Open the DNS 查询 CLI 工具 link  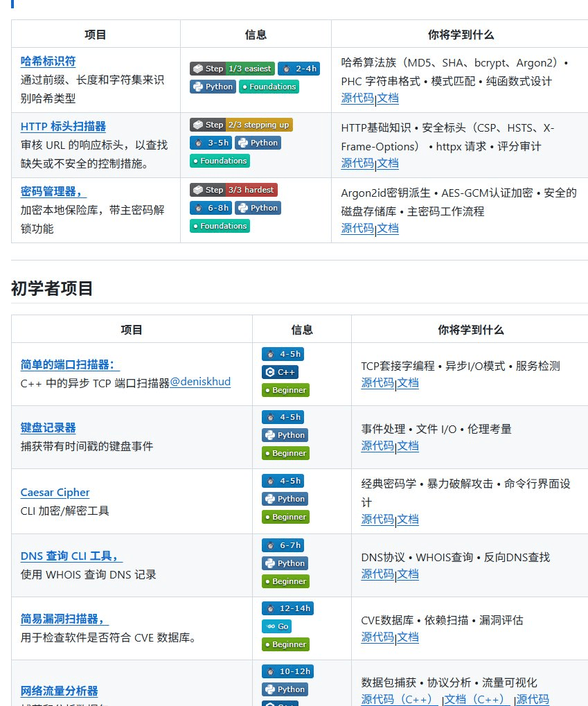(71, 556)
